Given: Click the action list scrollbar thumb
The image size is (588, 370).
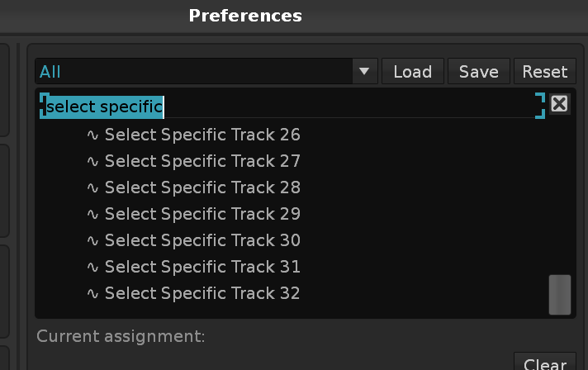Looking at the screenshot, I should pos(560,295).
